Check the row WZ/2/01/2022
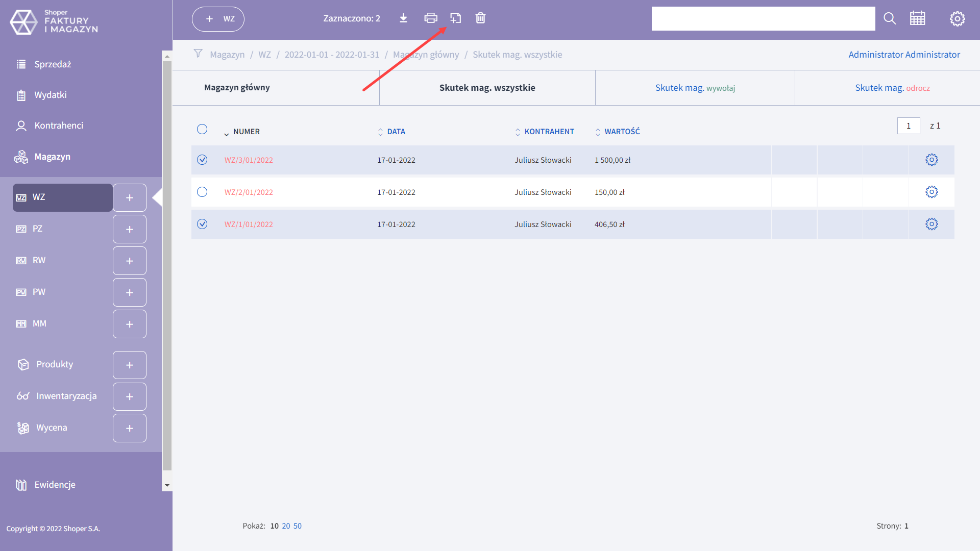 click(202, 192)
